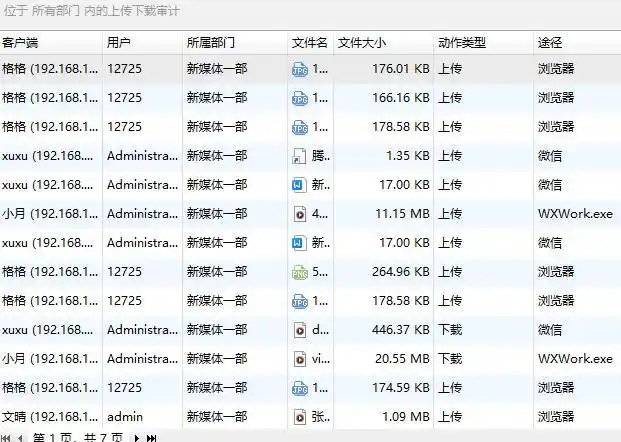Click the file name starting with 腾
This screenshot has width=621, height=442.
[x=321, y=156]
